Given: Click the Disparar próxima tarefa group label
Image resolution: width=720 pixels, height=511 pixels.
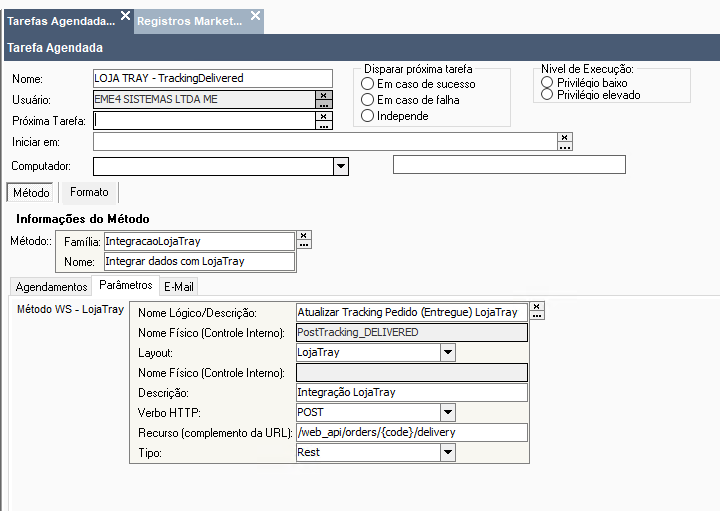Looking at the screenshot, I should (x=418, y=69).
